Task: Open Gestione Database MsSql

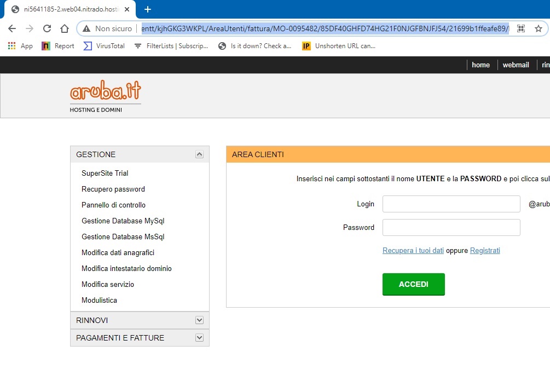Action: tap(123, 237)
